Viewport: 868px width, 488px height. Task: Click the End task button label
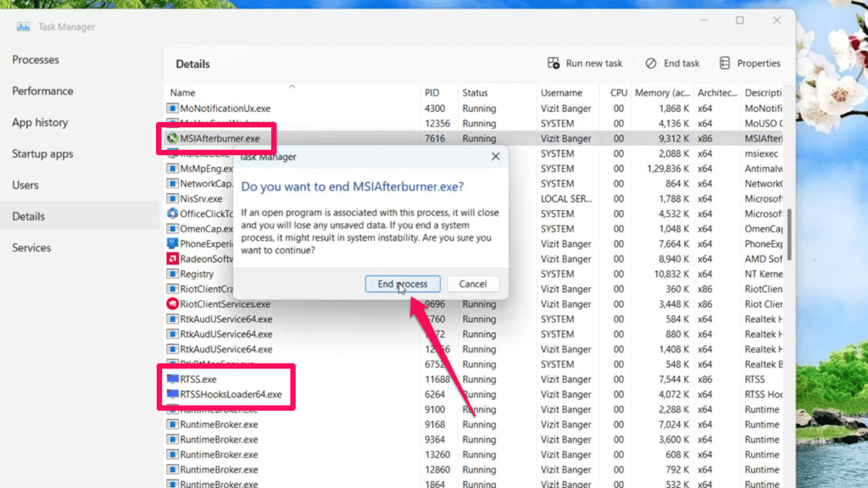(682, 63)
